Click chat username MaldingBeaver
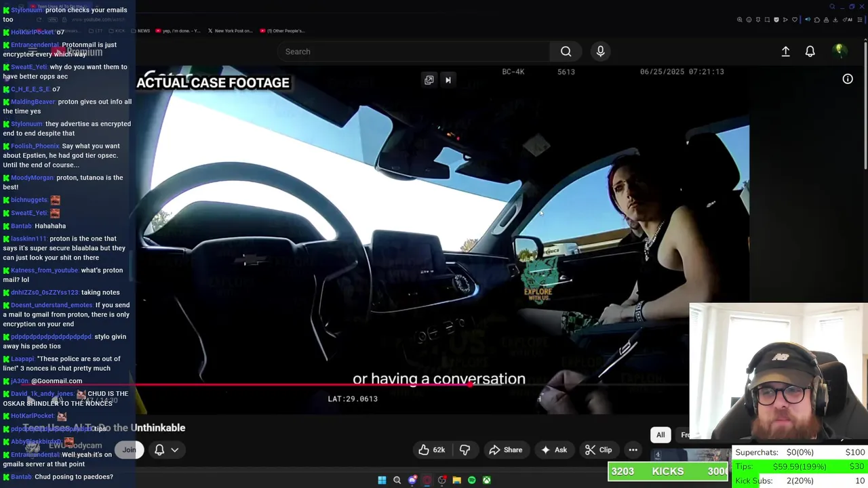 point(33,102)
